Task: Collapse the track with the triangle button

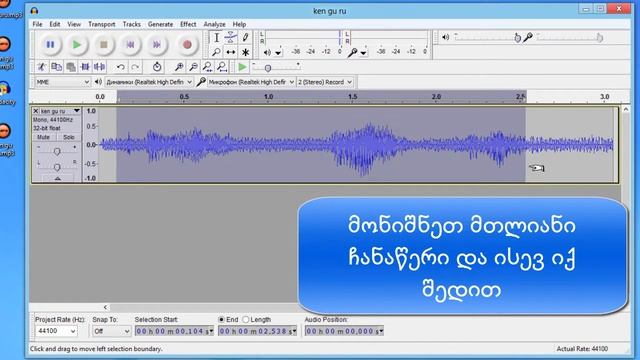Action: [x=58, y=179]
